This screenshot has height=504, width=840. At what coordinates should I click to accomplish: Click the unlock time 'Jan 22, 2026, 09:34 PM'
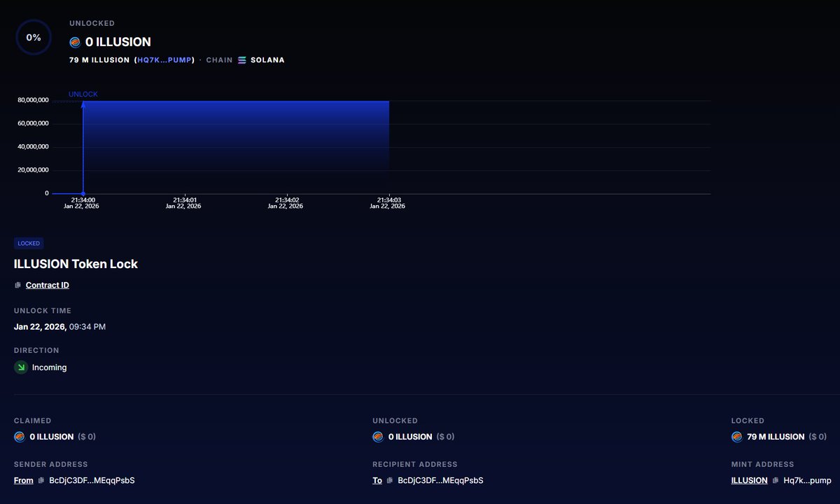pos(60,327)
